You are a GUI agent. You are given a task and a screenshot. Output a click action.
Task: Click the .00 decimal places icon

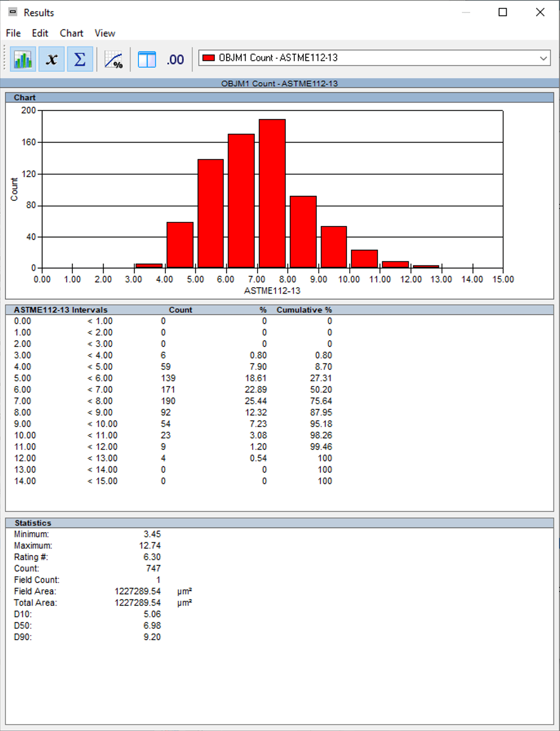click(x=175, y=60)
